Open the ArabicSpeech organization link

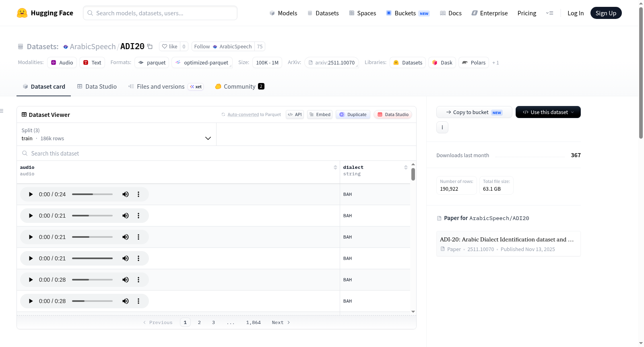pyautogui.click(x=93, y=46)
